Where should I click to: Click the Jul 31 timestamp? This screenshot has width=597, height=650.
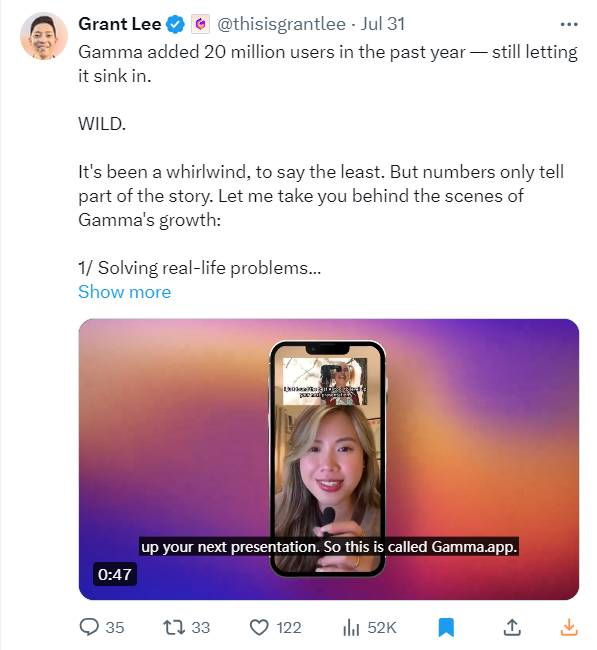click(382, 24)
